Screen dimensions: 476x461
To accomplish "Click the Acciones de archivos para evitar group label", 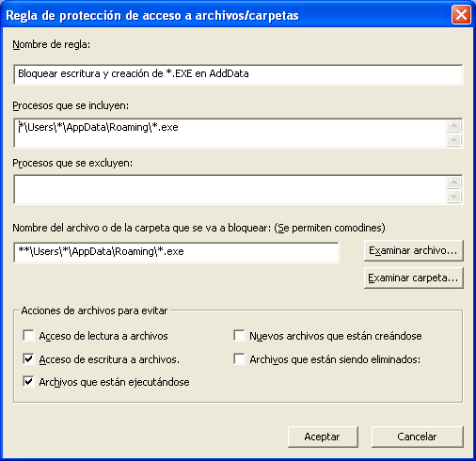I will pyautogui.click(x=94, y=310).
